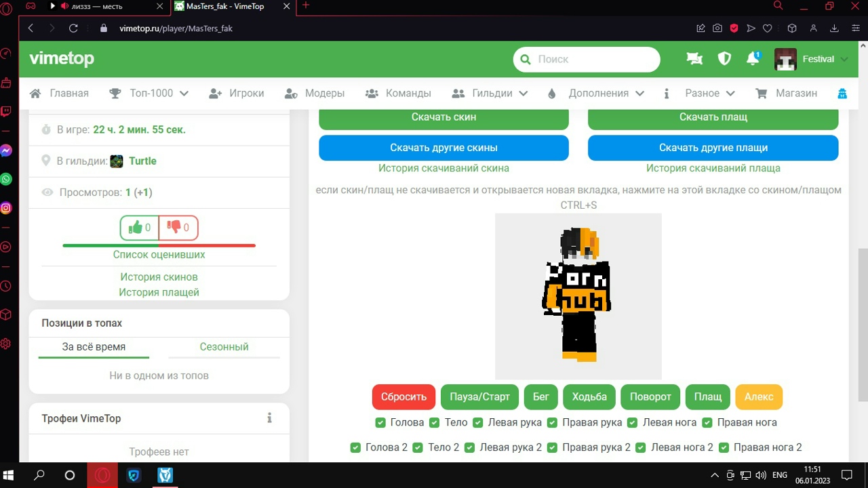
Task: Open the Игроки menu item
Action: point(237,94)
